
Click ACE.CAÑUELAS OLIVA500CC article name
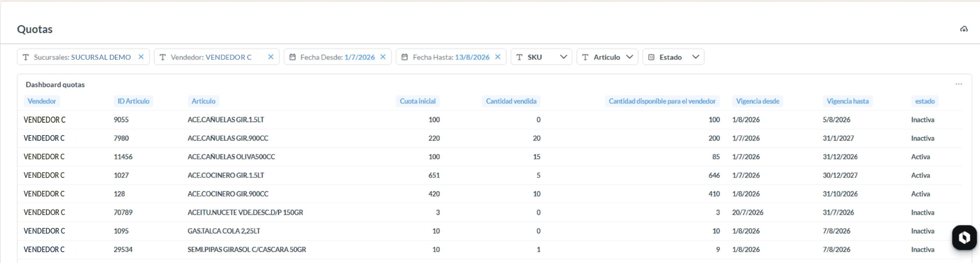click(231, 157)
